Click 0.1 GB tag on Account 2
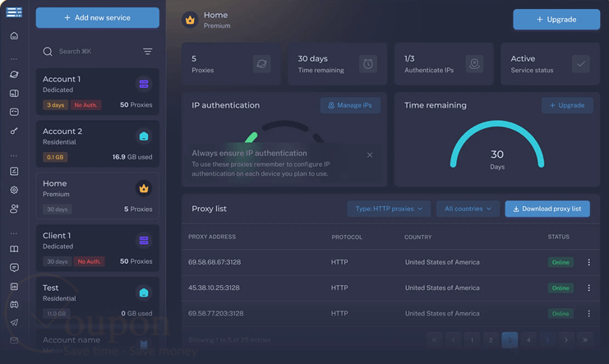The width and height of the screenshot is (609, 364). 55,157
